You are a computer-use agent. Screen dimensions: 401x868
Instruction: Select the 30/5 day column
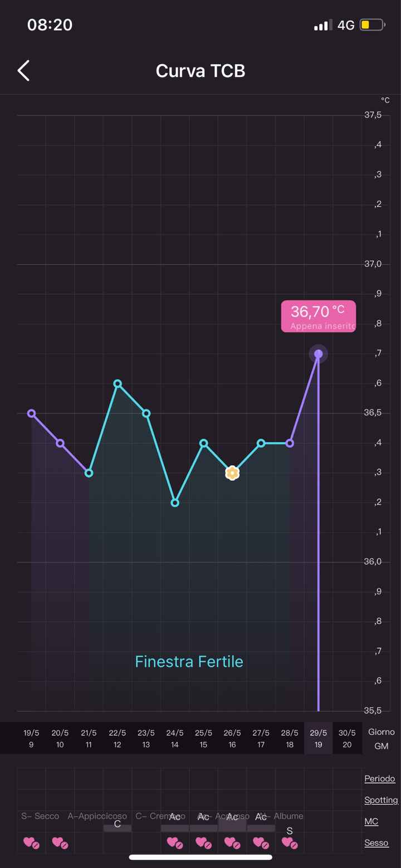pos(347,738)
